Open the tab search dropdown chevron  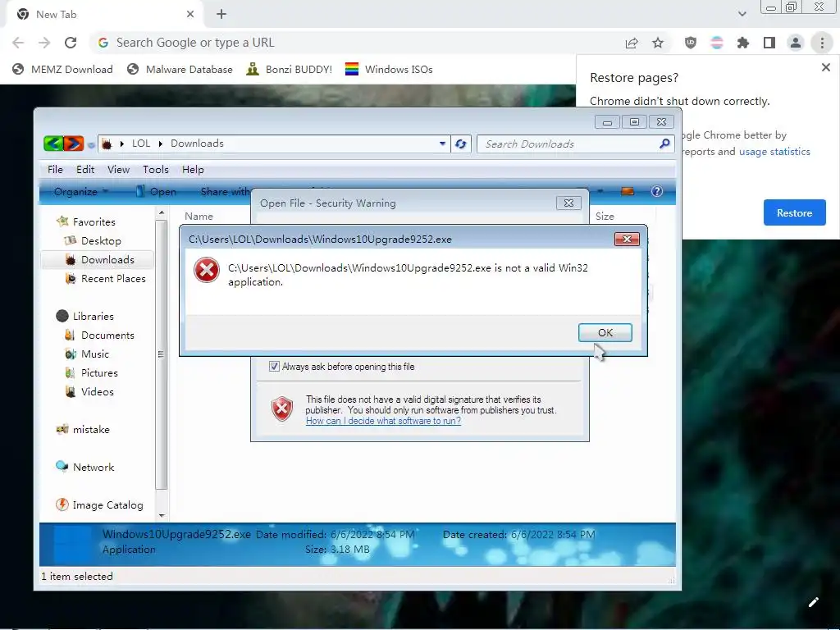pos(742,14)
